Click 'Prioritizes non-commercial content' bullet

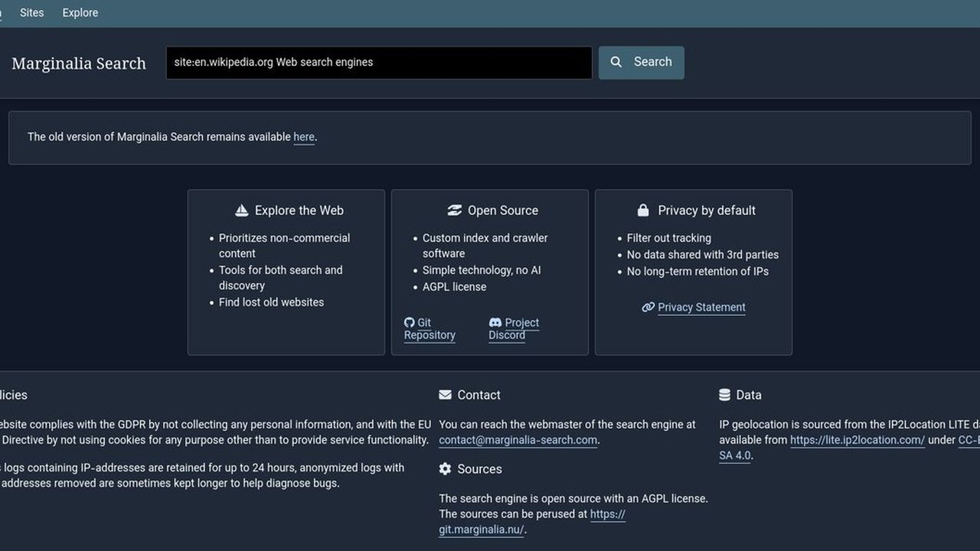pos(284,246)
